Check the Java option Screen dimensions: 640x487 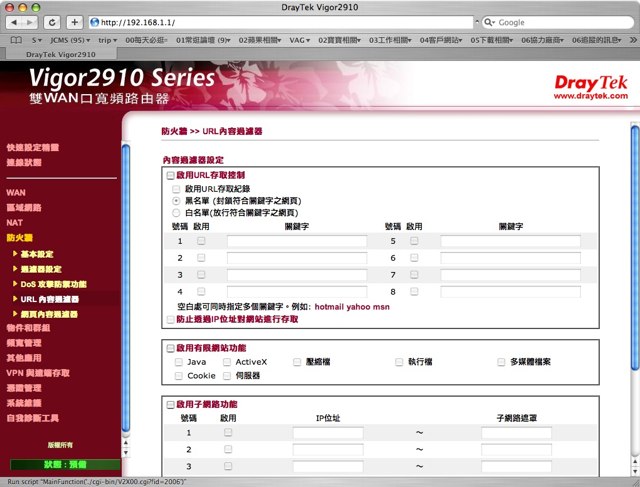point(178,362)
